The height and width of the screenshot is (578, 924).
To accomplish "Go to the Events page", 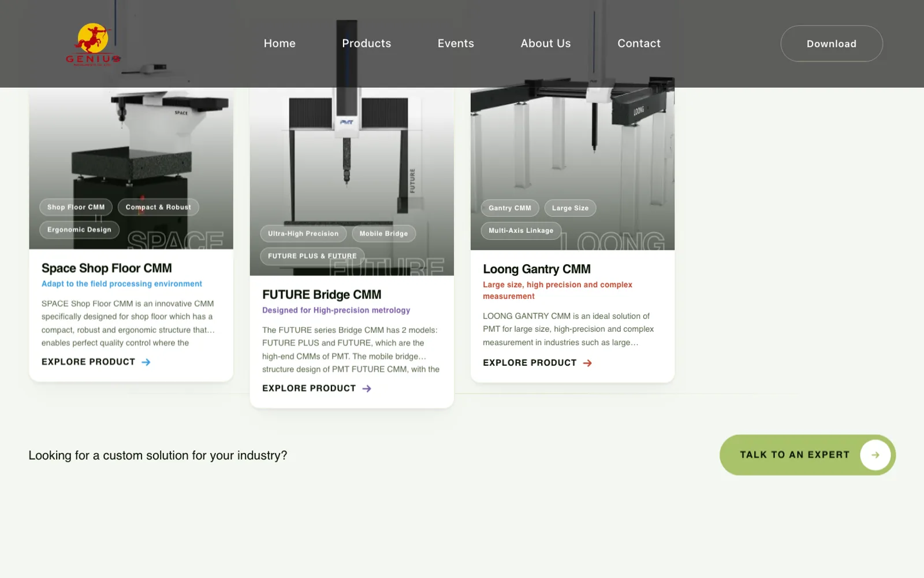I will (456, 43).
